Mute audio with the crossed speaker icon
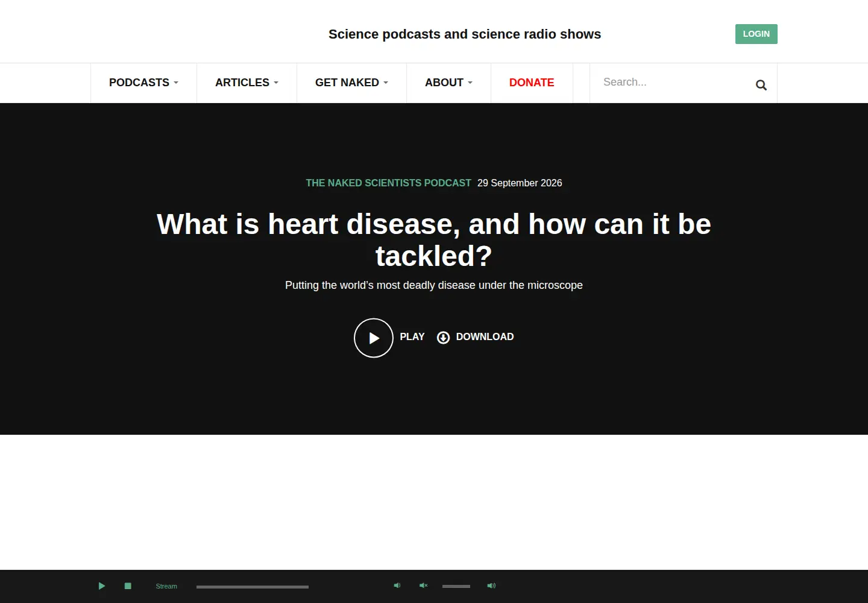868x603 pixels. pyautogui.click(x=423, y=586)
